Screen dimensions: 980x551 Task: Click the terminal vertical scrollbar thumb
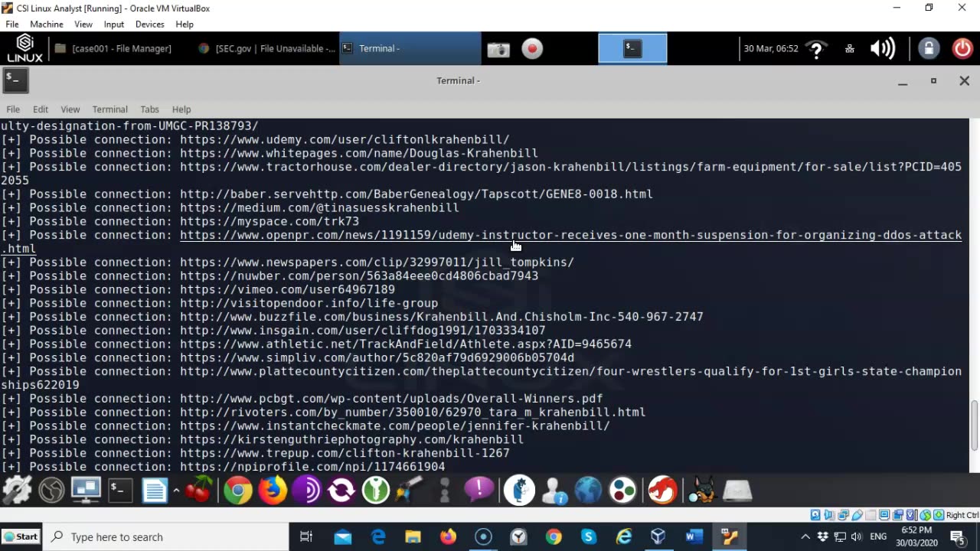click(x=975, y=425)
